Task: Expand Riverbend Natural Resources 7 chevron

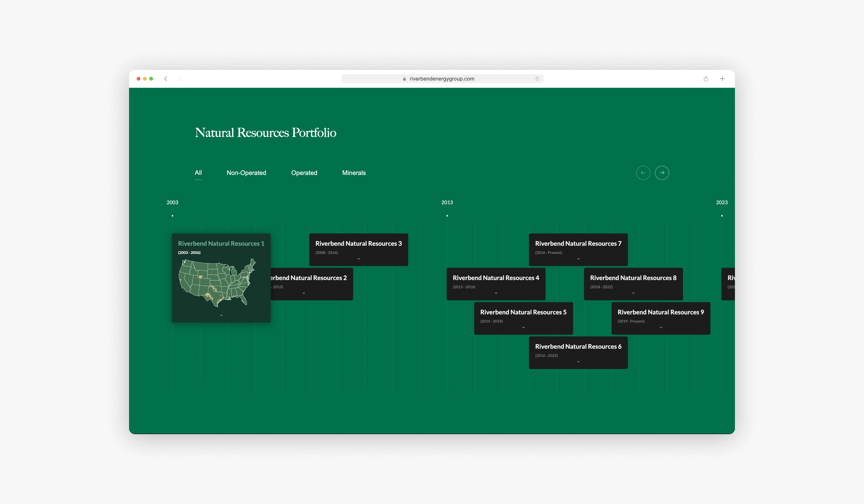Action: [x=578, y=259]
